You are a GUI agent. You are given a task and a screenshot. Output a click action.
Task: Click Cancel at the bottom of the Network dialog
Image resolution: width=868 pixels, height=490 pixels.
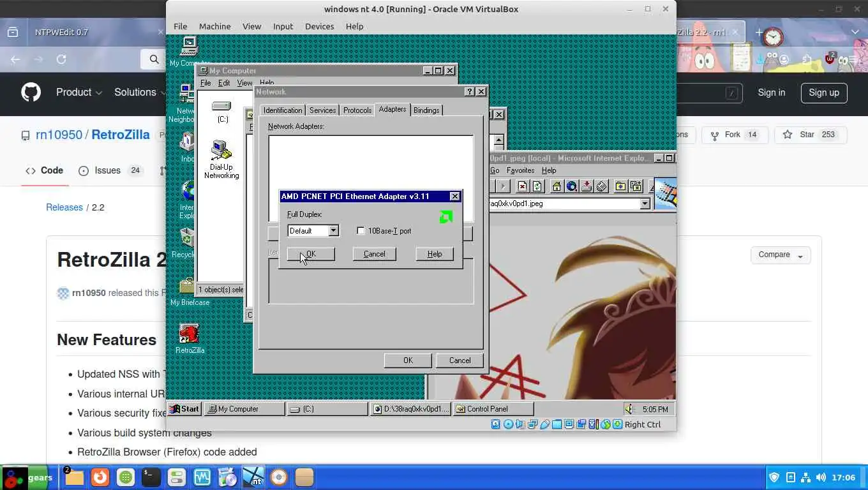pyautogui.click(x=460, y=360)
